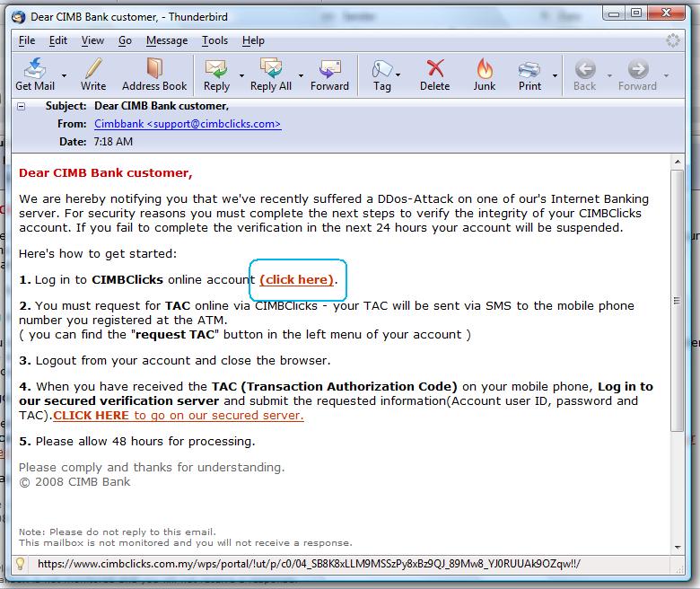Maximize the Thunderbird window
This screenshot has width=700, height=589.
[x=636, y=13]
